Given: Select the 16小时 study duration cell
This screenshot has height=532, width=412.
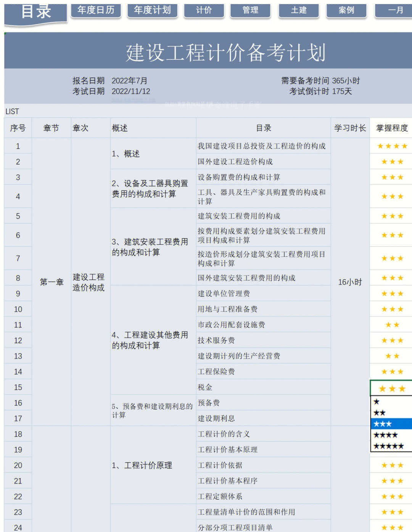Looking at the screenshot, I should click(x=350, y=282).
